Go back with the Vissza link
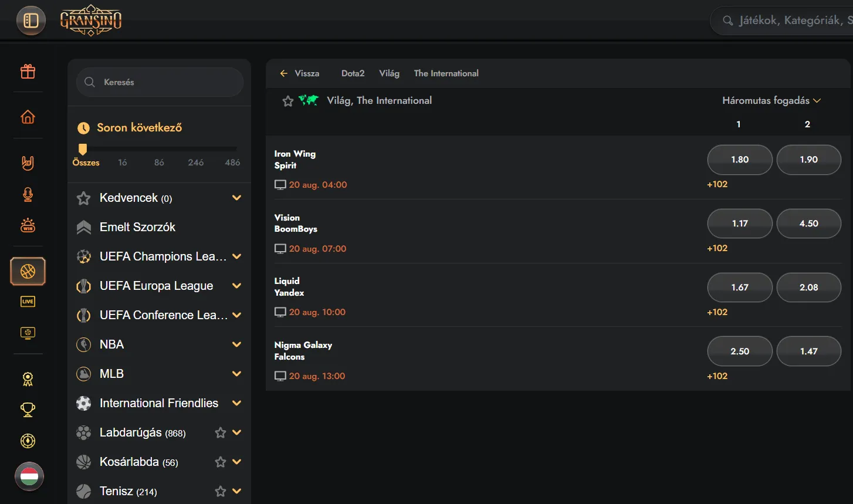This screenshot has height=504, width=853. point(300,73)
